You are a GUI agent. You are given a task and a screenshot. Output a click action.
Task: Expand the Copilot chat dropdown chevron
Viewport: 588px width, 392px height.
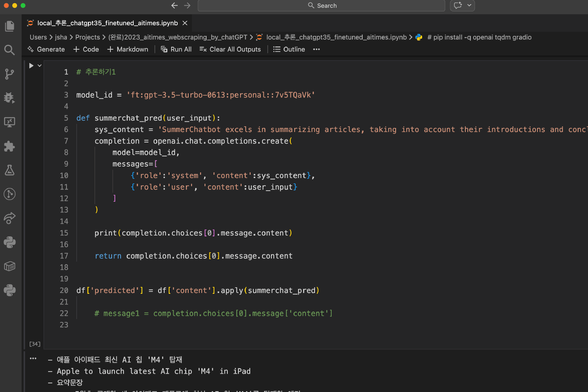[x=469, y=5]
